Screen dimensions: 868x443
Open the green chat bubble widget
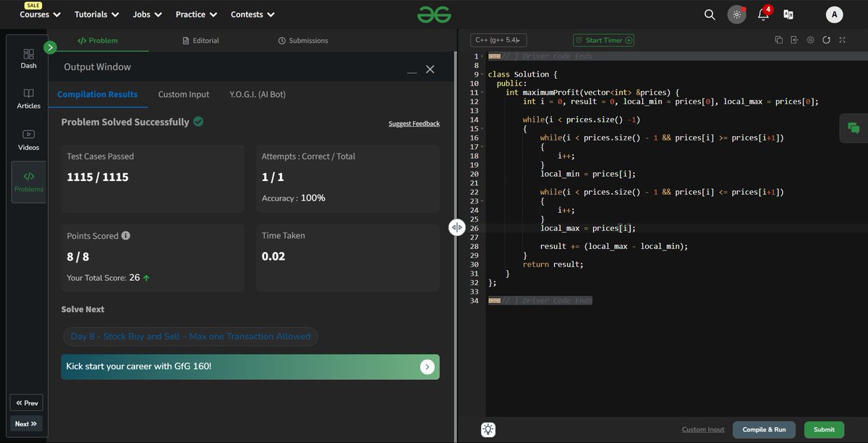(x=854, y=129)
